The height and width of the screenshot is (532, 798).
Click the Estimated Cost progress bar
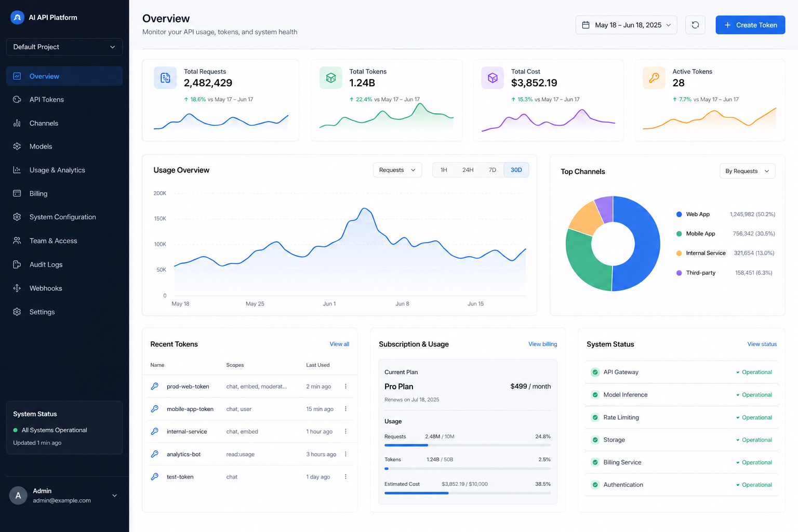point(468,493)
